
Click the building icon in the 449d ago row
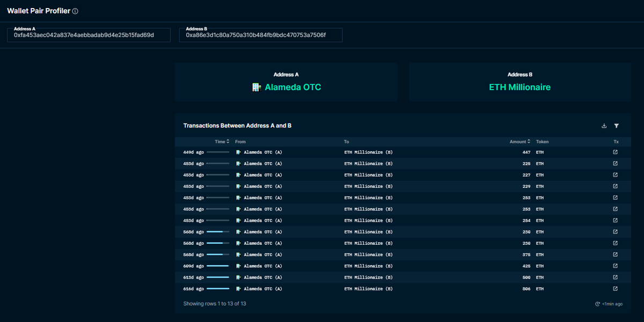[x=239, y=152]
